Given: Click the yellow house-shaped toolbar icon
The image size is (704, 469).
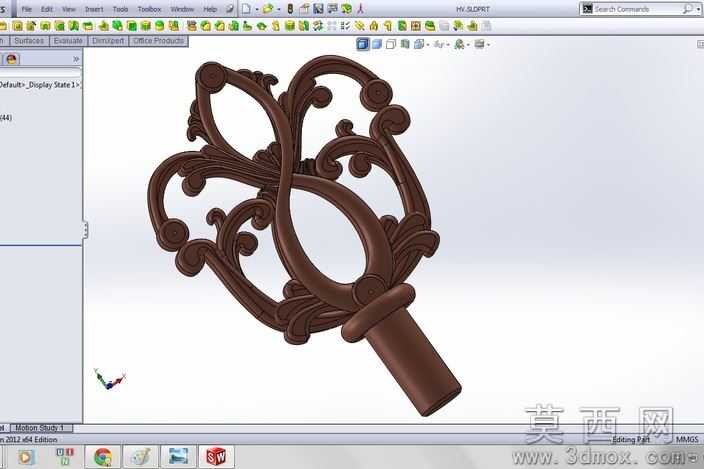Looking at the screenshot, I should pos(374,26).
